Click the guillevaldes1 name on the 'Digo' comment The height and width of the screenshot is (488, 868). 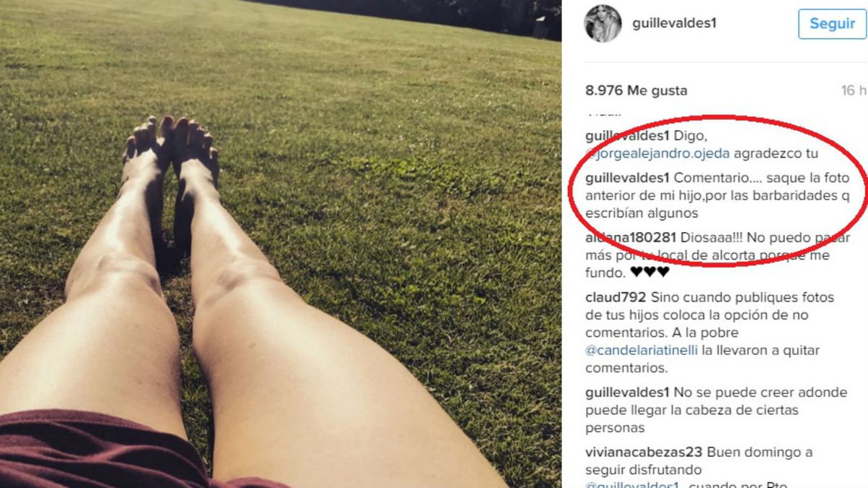(628, 135)
